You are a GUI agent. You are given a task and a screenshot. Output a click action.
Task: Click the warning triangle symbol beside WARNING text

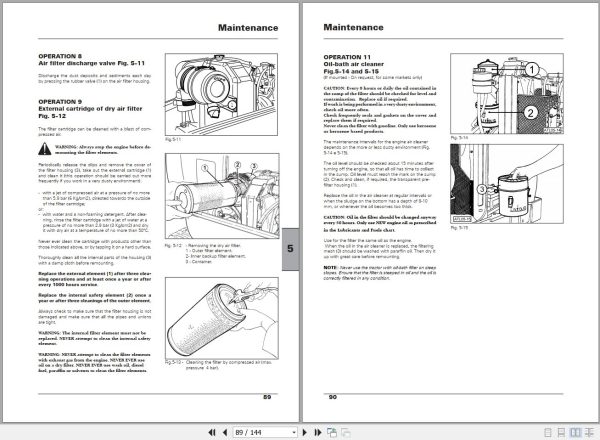45,149
